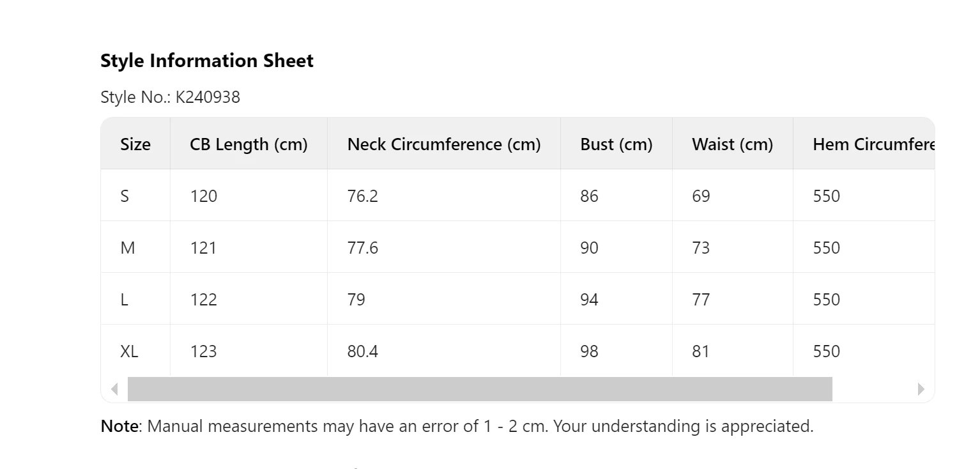Click the right scroll arrow of the table
The image size is (980, 469).
coord(921,389)
